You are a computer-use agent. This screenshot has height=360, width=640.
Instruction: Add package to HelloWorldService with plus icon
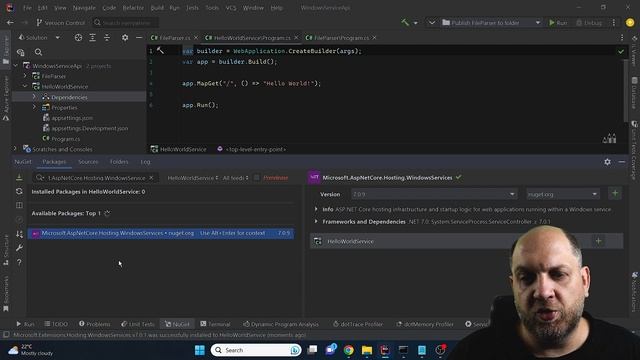point(598,241)
